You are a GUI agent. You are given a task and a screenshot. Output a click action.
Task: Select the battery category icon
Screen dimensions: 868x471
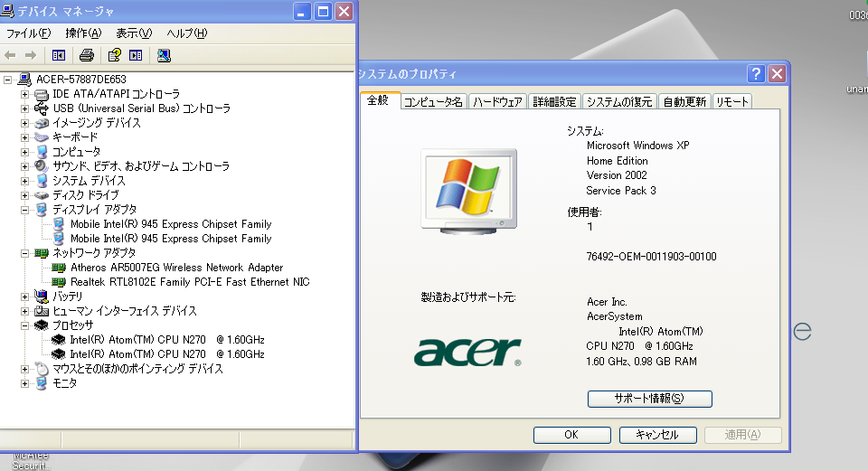click(42, 297)
